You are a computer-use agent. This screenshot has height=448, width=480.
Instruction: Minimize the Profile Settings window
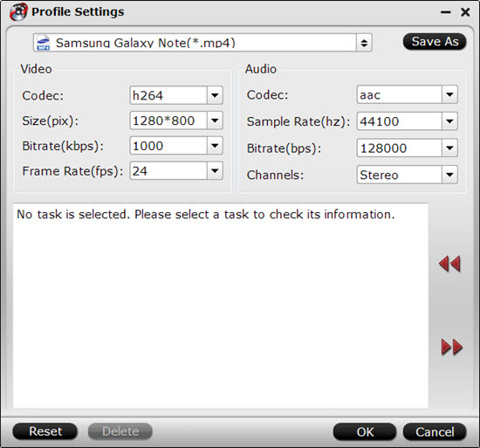(446, 12)
